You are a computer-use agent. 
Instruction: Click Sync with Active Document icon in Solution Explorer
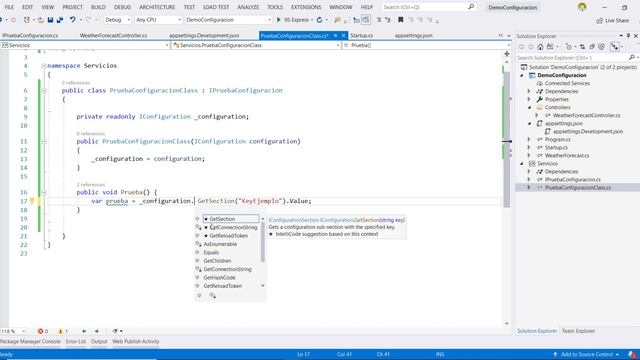pyautogui.click(x=582, y=47)
